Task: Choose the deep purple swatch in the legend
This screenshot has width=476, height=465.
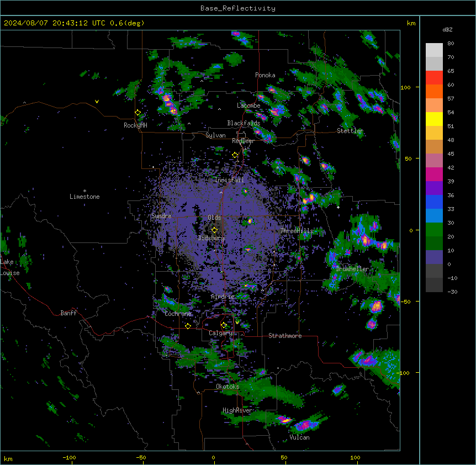Action: (434, 188)
